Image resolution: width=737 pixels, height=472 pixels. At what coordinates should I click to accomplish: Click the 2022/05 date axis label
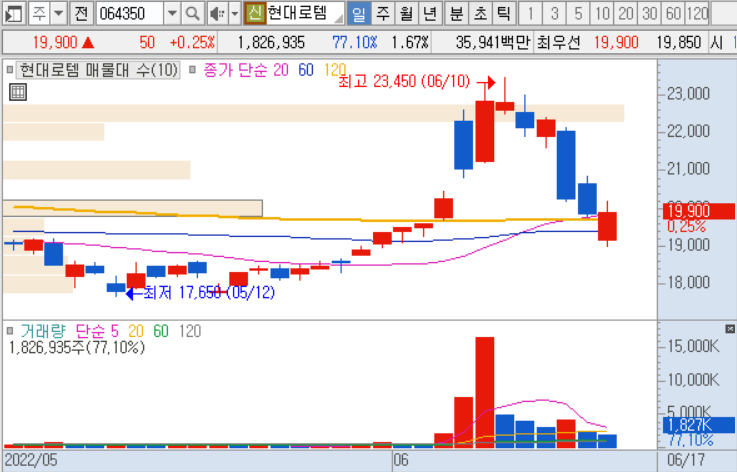coord(31,460)
